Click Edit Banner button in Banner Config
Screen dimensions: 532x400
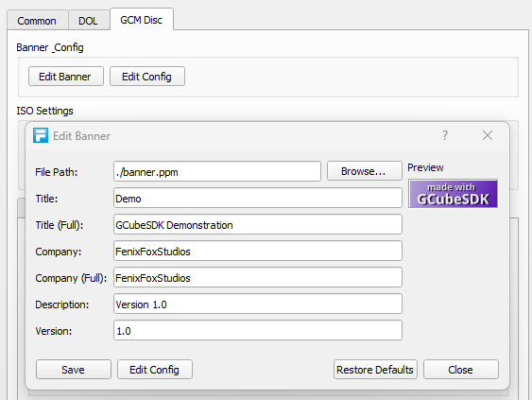point(66,77)
